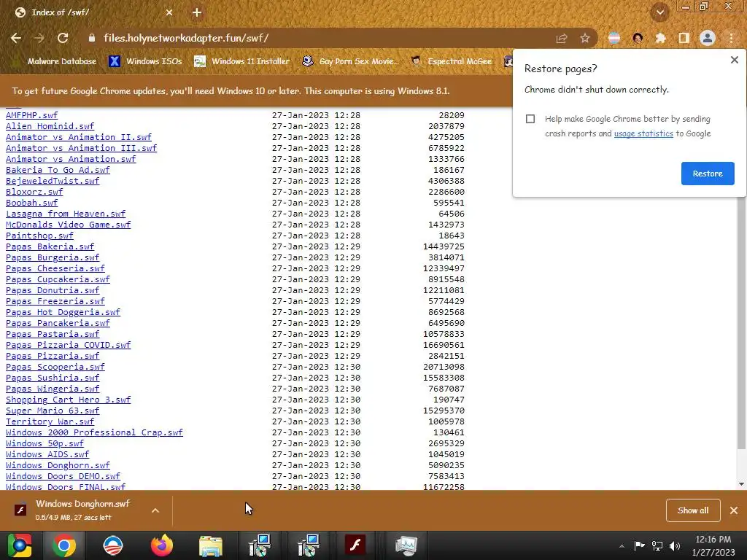The image size is (747, 560).
Task: Open the Malware Database bookmark
Action: tap(55, 61)
